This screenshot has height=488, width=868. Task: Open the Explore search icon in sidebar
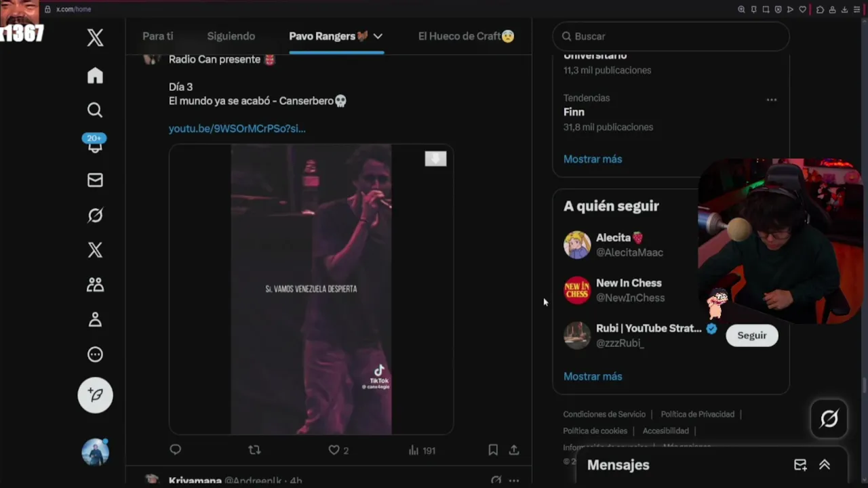pyautogui.click(x=95, y=110)
